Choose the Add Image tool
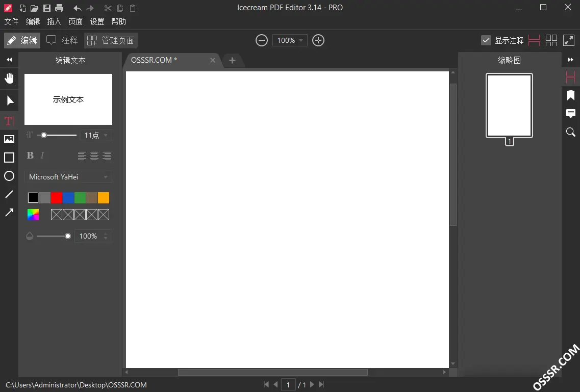 (x=9, y=139)
